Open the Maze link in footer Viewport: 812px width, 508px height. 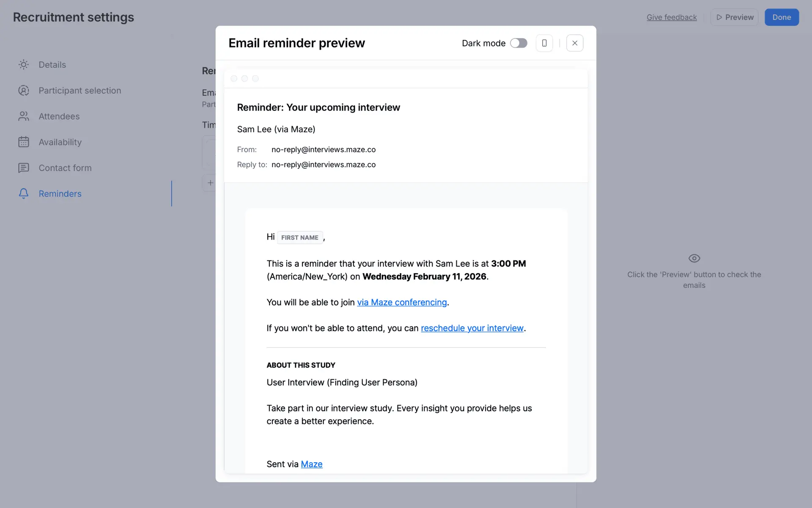(x=312, y=464)
